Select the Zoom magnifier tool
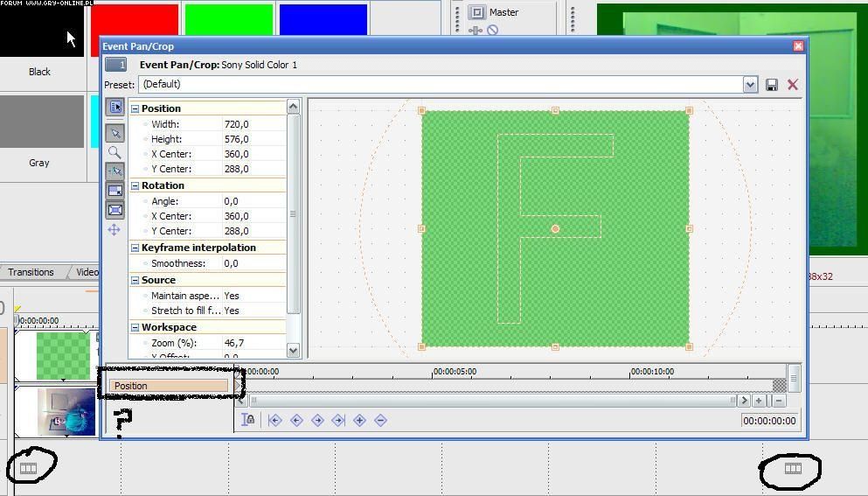 tap(115, 152)
